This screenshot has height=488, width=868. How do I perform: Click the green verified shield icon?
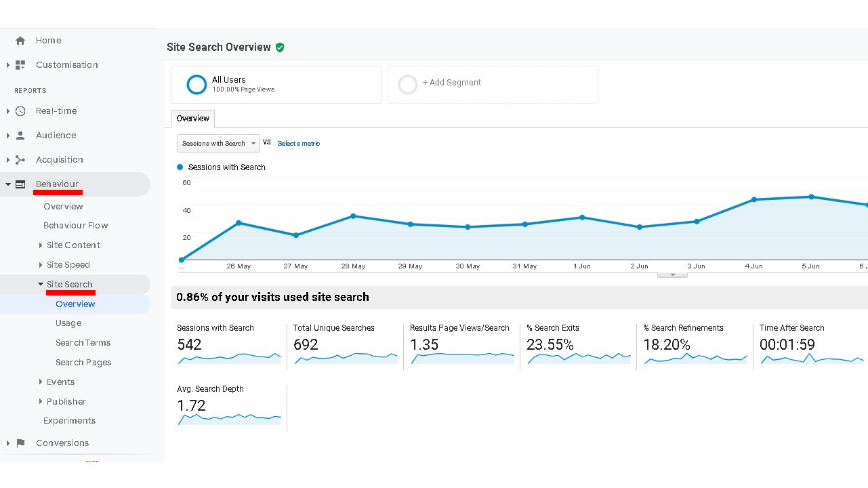(280, 47)
